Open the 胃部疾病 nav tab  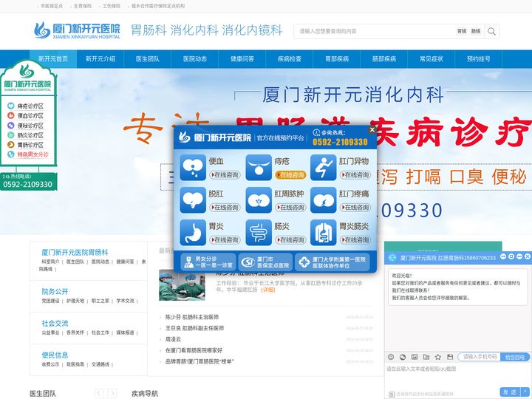click(337, 58)
